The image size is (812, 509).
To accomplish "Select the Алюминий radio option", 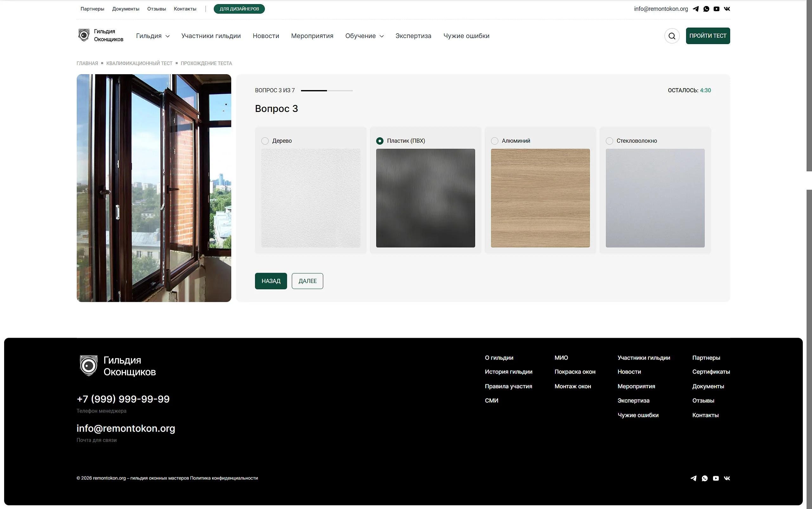I will click(x=494, y=141).
